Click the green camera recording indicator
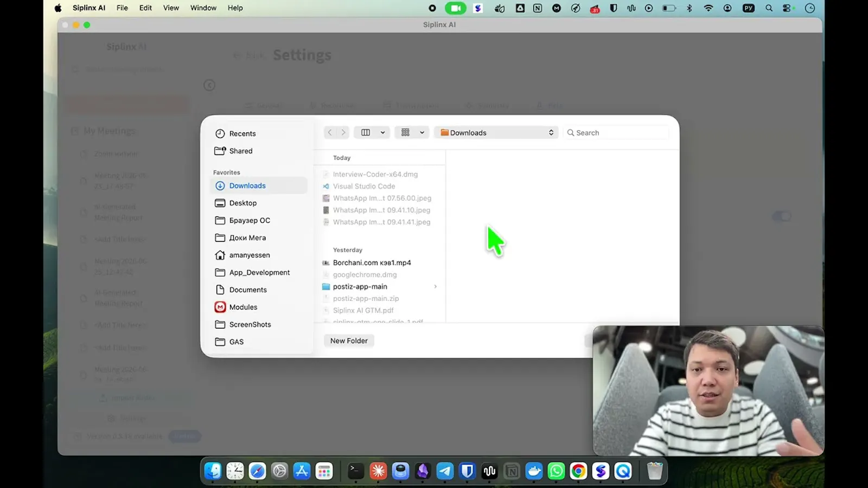Screen dimensions: 868x488 click(456, 8)
